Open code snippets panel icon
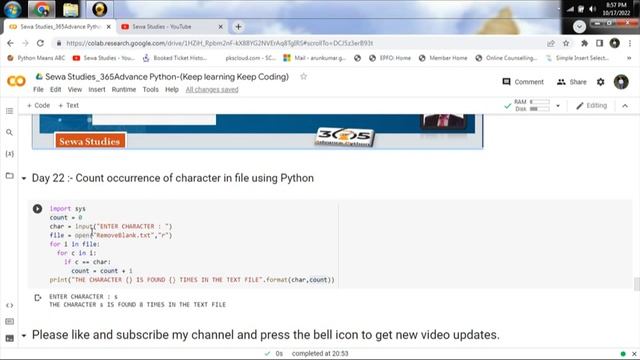Viewport: 640px width, 360px height. [9, 305]
